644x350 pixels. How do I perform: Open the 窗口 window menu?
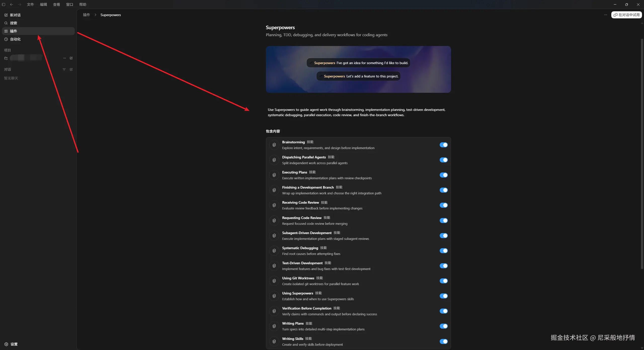point(70,5)
